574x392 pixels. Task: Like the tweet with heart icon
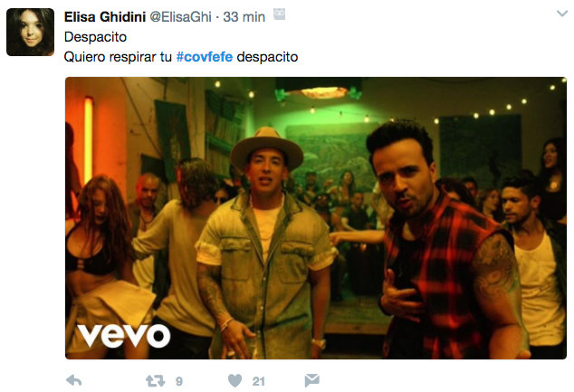coord(234,380)
